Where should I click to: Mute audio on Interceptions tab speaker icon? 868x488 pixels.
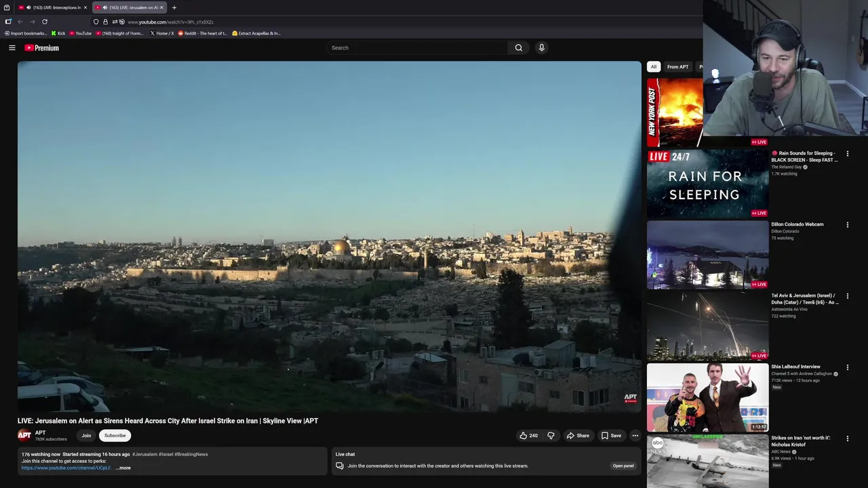pos(28,7)
